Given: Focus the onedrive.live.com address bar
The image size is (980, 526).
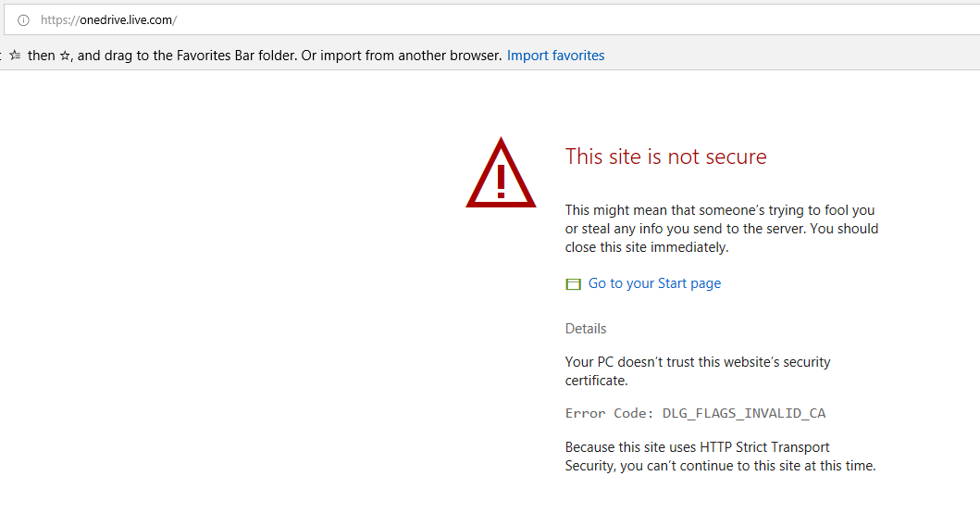Looking at the screenshot, I should pyautogui.click(x=128, y=20).
